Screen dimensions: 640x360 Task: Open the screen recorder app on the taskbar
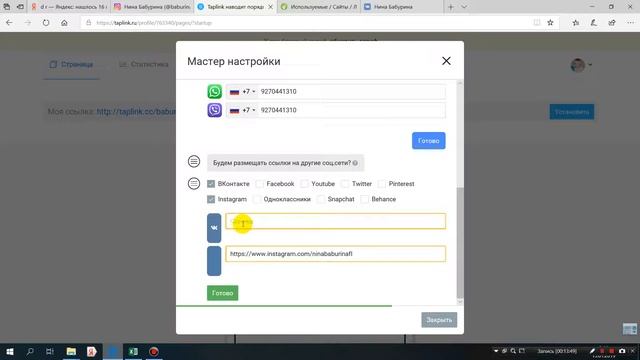[153, 351]
